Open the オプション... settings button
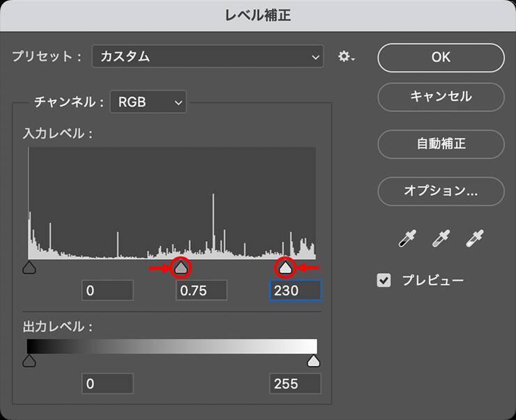The image size is (516, 420). coord(441,190)
